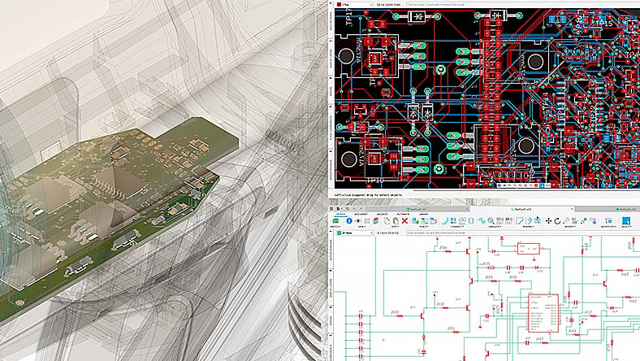640x361 pixels.
Task: Open the red and blue layers icon
Action: [376, 221]
